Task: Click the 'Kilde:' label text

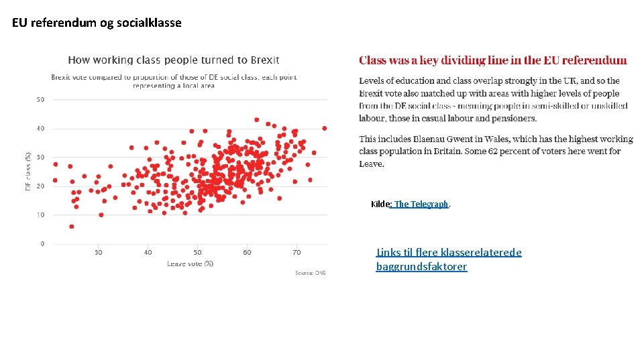Action: pos(380,204)
